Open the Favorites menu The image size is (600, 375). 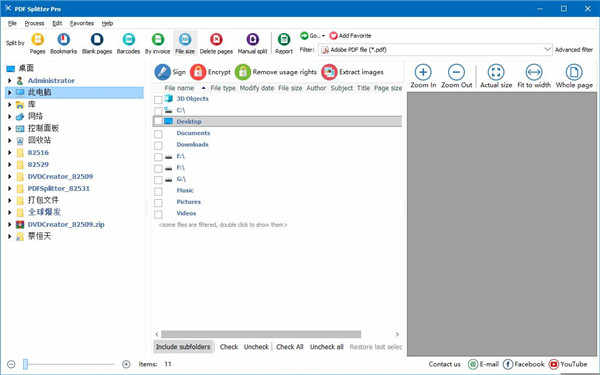(x=82, y=23)
